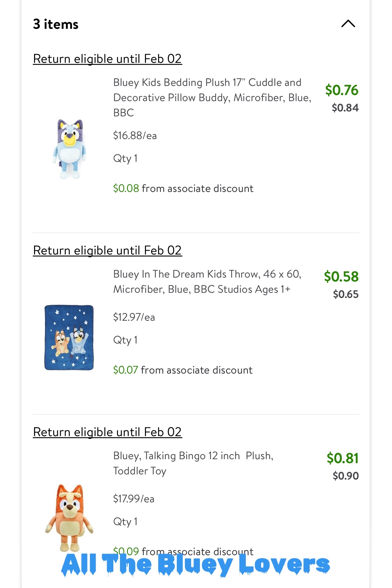The width and height of the screenshot is (392, 588).
Task: Open third Return eligible link above Bingo plush
Action: point(107,432)
